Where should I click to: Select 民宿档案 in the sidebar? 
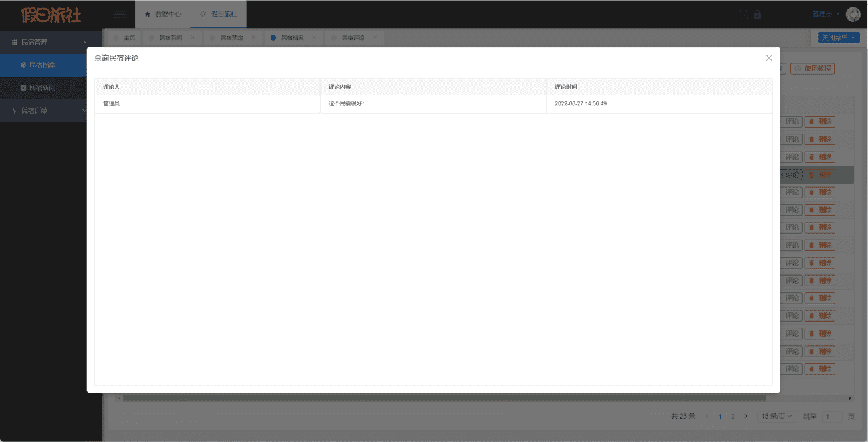[x=43, y=65]
